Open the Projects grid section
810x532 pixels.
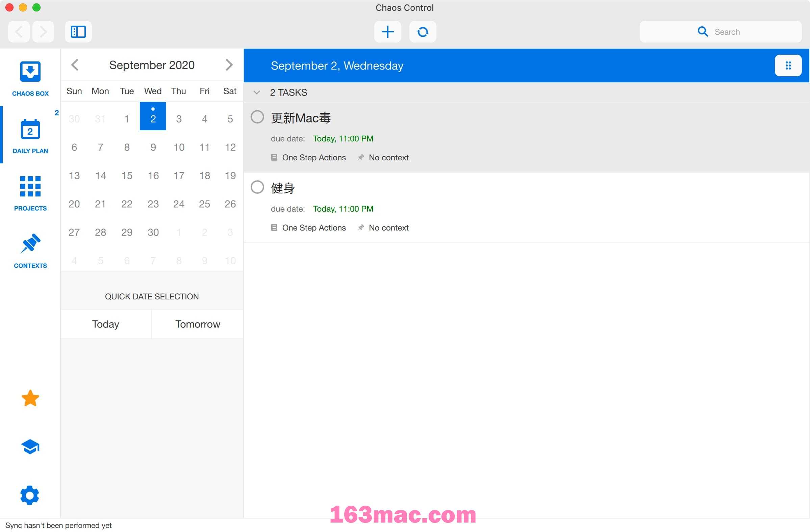(30, 193)
